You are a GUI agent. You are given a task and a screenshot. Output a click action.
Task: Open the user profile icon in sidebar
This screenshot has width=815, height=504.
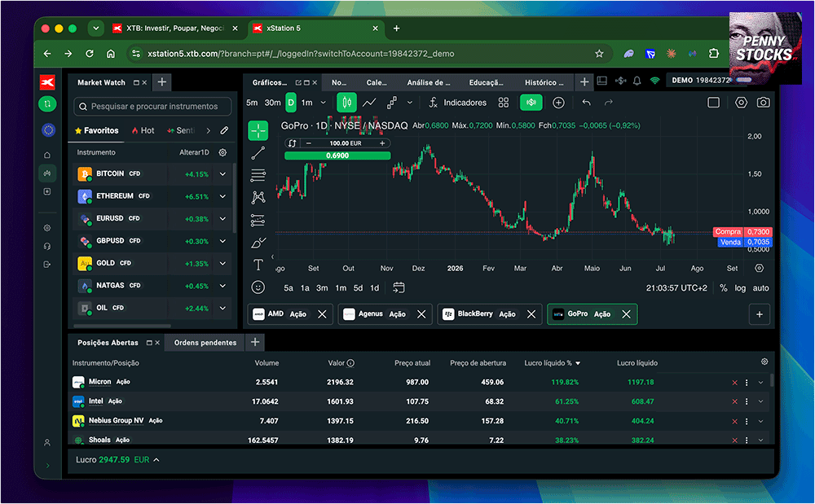[47, 443]
